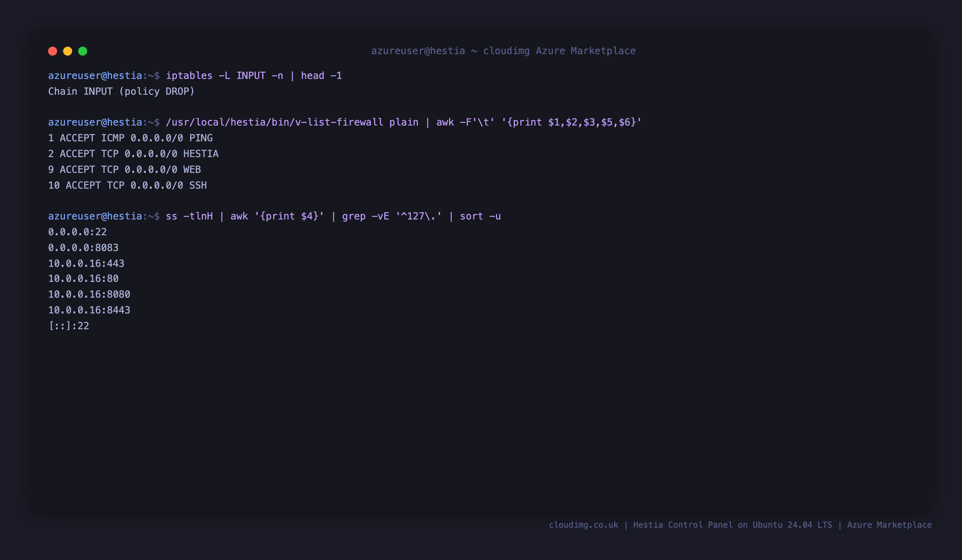Click the red close window button
The width and height of the screenshot is (962, 560).
tap(53, 51)
